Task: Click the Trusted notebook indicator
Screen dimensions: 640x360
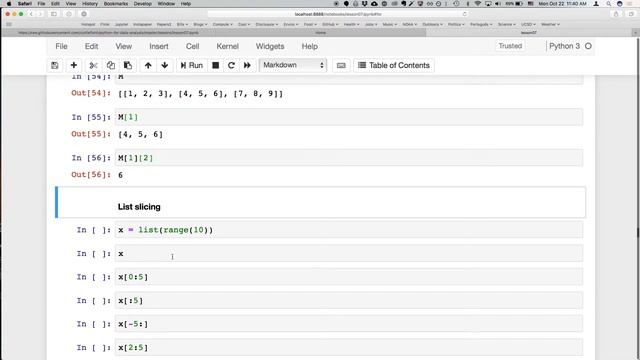Action: click(x=510, y=46)
